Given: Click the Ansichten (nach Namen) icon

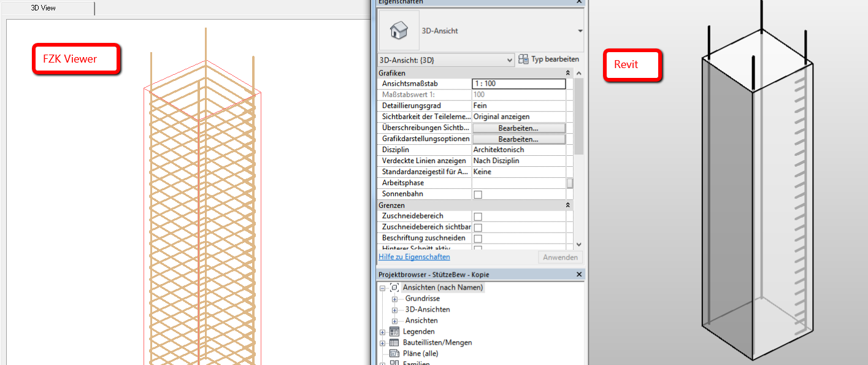Looking at the screenshot, I should pyautogui.click(x=395, y=287).
